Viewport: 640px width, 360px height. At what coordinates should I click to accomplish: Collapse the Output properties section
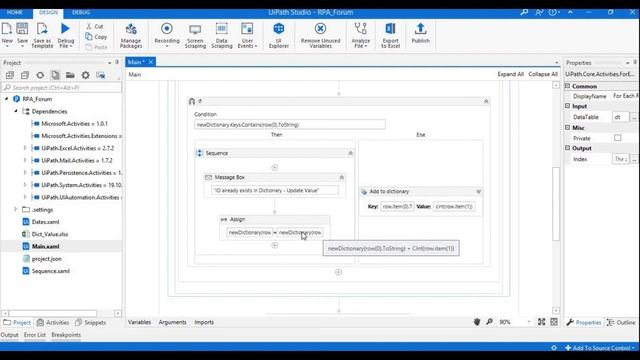point(568,148)
